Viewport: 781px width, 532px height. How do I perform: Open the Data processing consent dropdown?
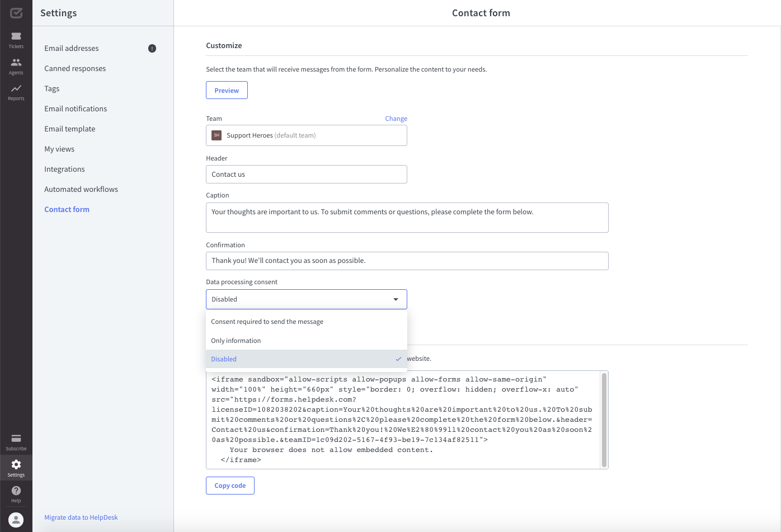pyautogui.click(x=306, y=299)
